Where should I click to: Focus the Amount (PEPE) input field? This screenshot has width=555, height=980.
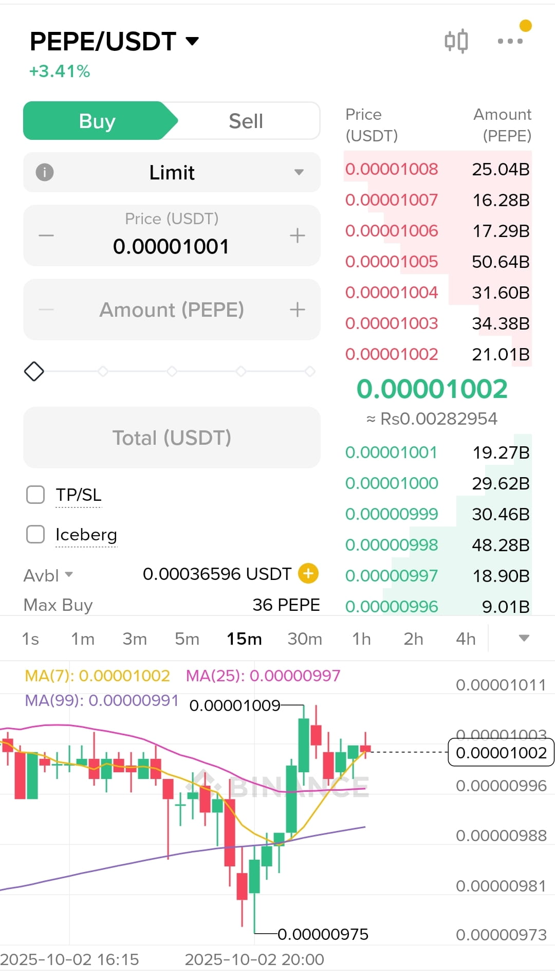coord(172,310)
